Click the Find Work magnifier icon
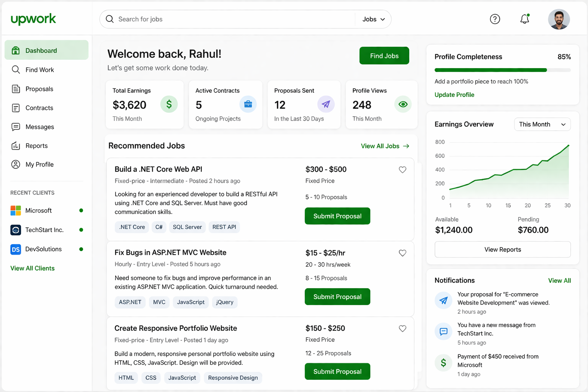Screen dimensions: 588x392 (16, 70)
